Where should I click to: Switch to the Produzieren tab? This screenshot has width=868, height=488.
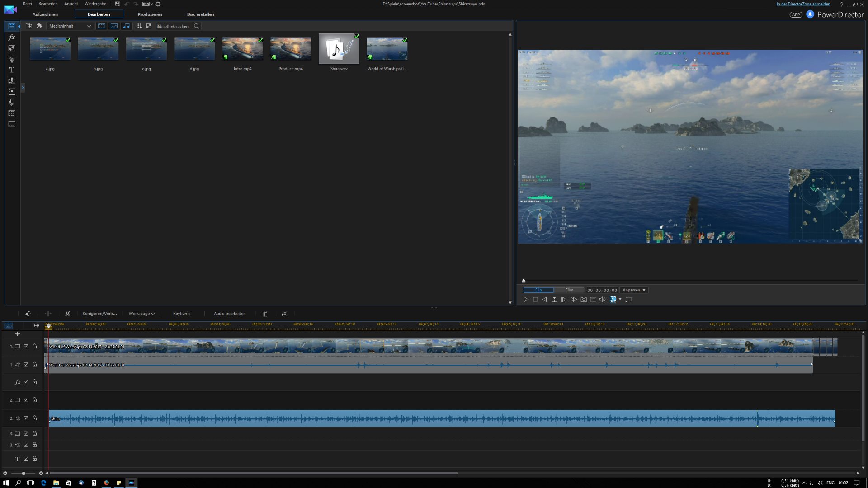pyautogui.click(x=150, y=14)
